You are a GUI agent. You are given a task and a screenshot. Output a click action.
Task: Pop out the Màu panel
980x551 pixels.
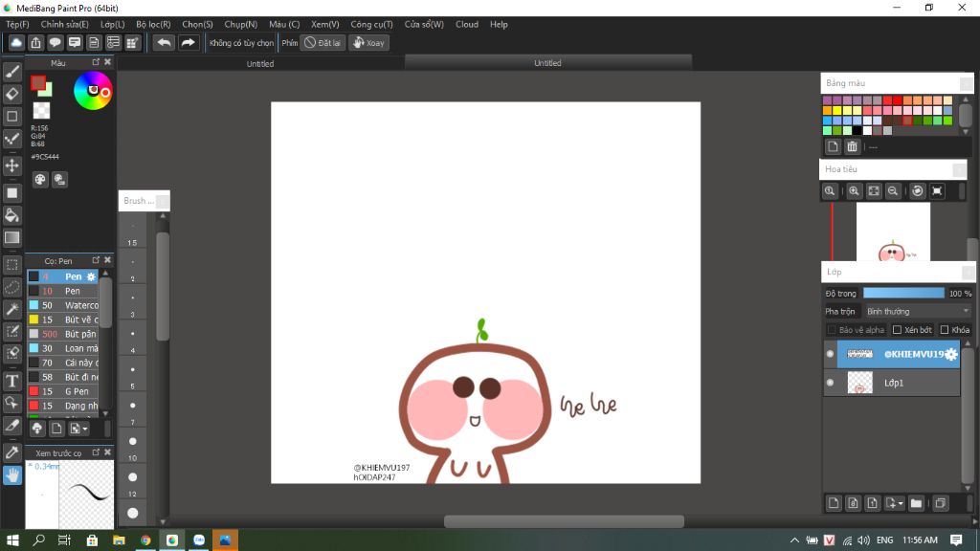click(96, 62)
